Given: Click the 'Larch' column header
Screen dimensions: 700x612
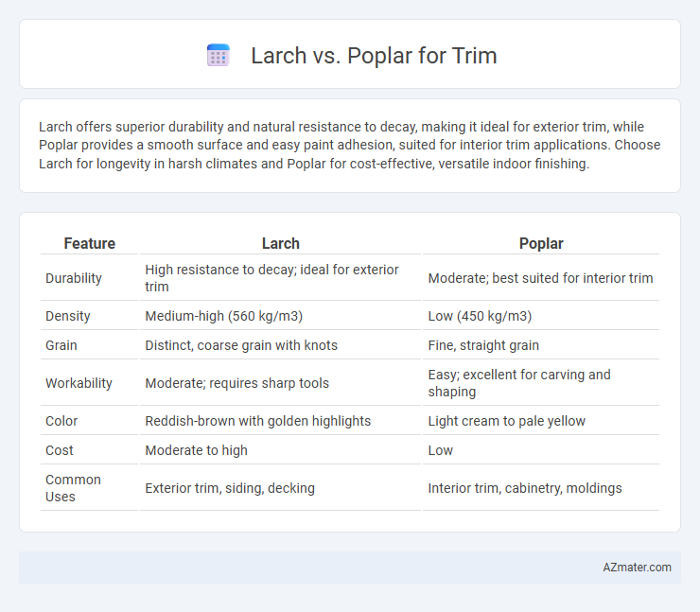Looking at the screenshot, I should (280, 243).
